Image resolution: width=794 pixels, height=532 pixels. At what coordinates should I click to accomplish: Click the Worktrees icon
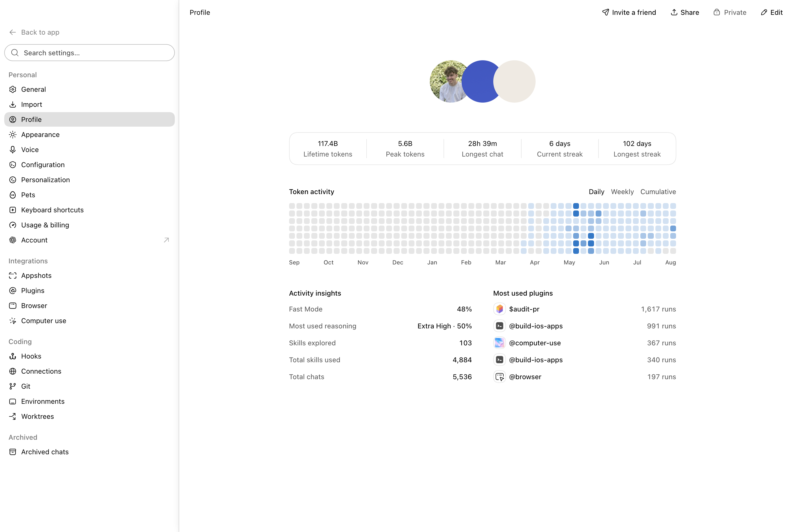[x=12, y=417]
